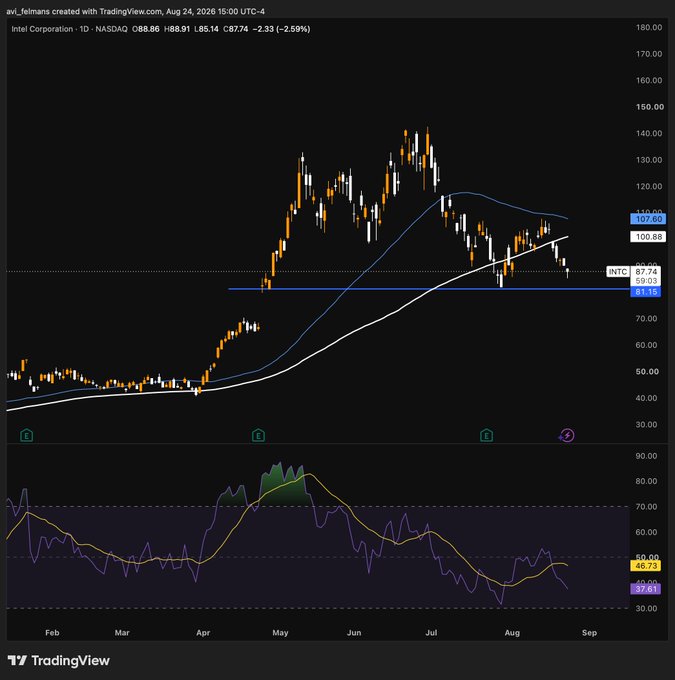Click the −2.33 (−2.59%) change text
675x680 pixels.
[281, 29]
